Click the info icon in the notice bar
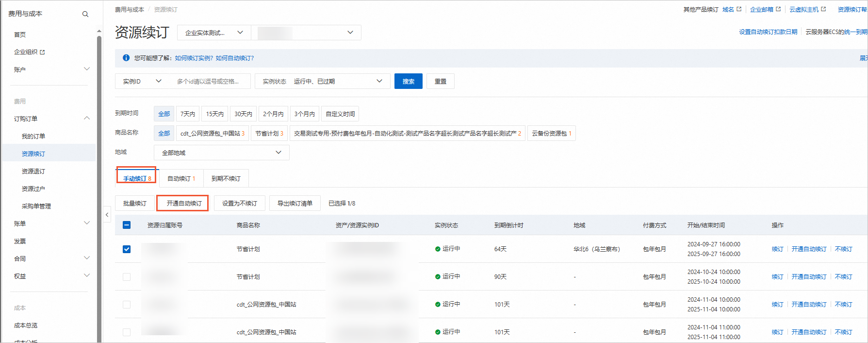The image size is (868, 343). [x=126, y=58]
